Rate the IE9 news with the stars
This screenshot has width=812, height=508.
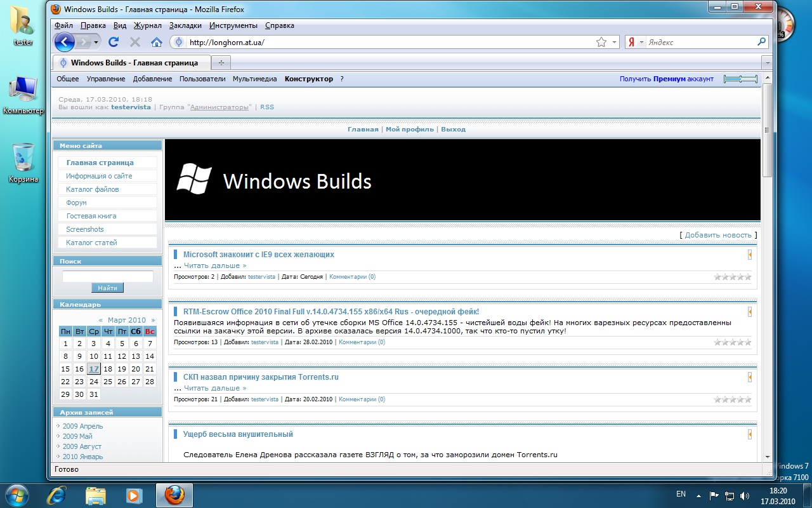pos(733,277)
